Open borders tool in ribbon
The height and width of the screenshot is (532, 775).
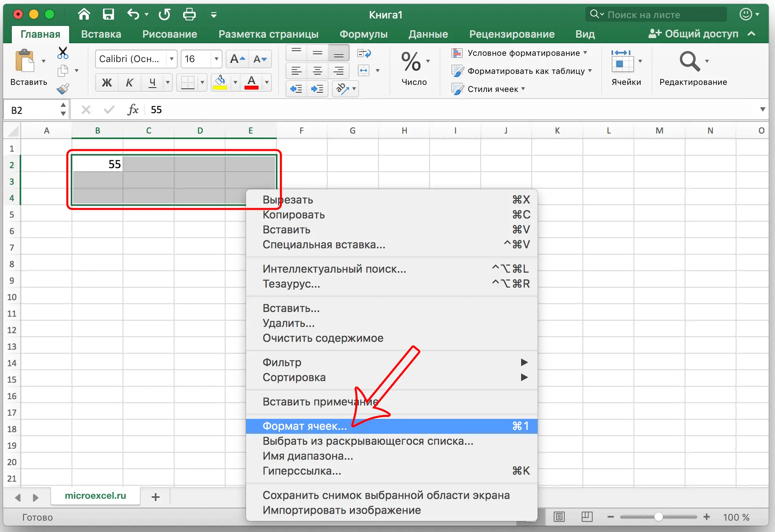[188, 83]
